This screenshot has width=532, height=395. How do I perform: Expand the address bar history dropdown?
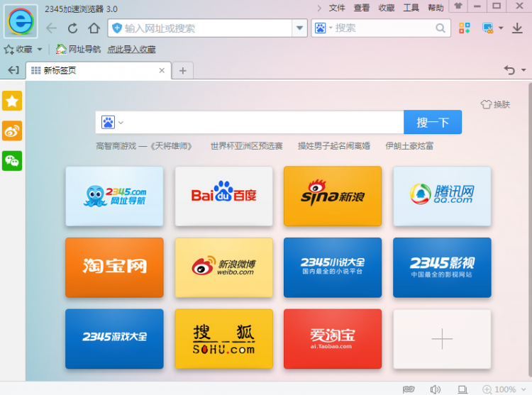tap(299, 28)
